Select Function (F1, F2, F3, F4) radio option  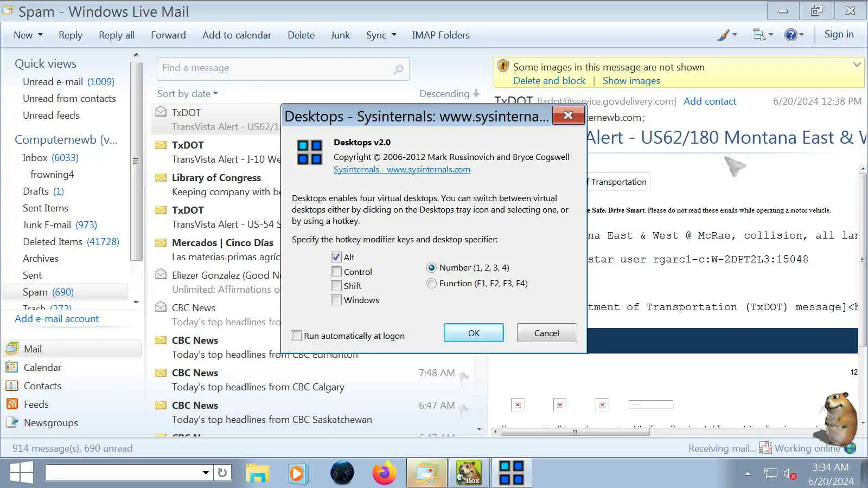tap(431, 283)
